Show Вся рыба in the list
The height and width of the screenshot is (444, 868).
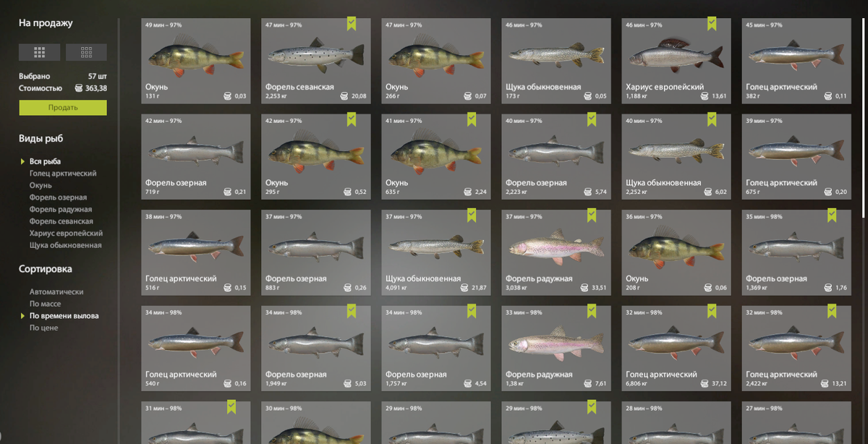(45, 161)
